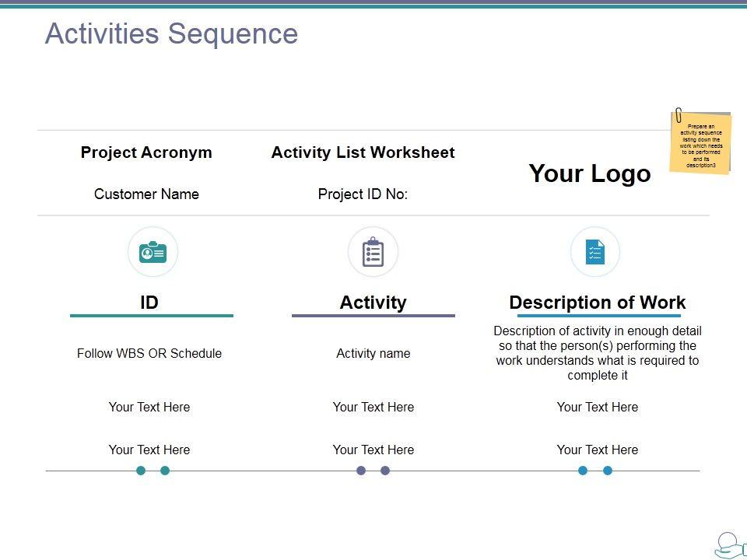Click the Activities Sequence title

click(x=171, y=34)
